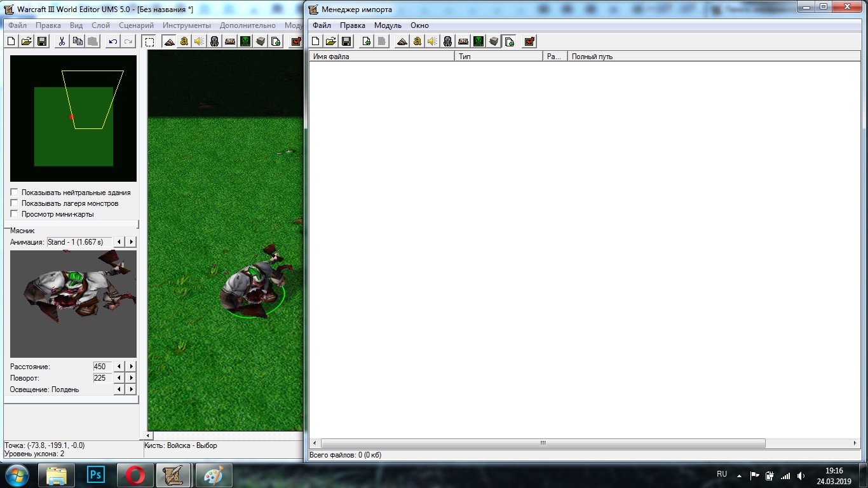This screenshot has height=488, width=868.
Task: AI Editor icon in Import Manager toolbar
Action: (478, 41)
